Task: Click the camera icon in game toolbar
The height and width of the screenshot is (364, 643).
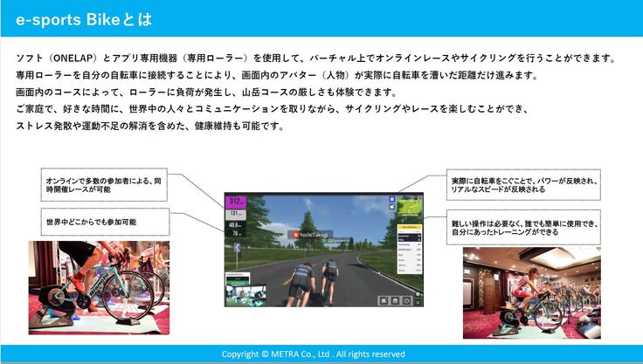Action: 384,301
